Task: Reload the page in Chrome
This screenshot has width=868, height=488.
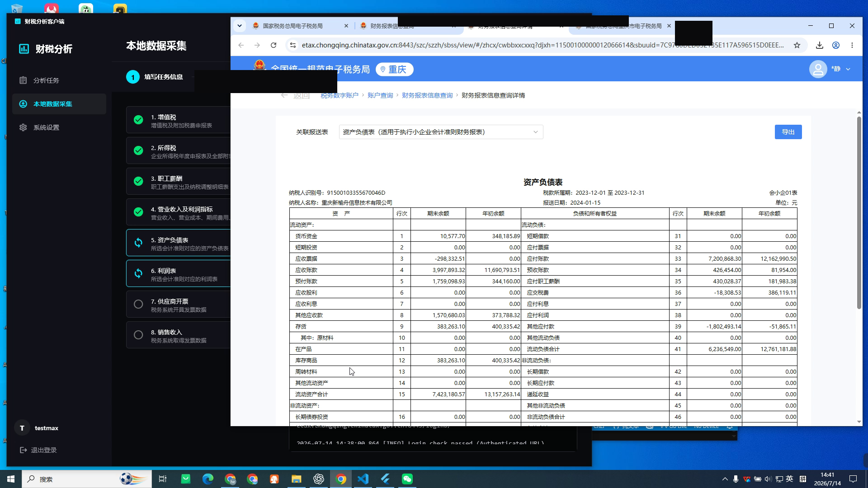Action: coord(274,45)
